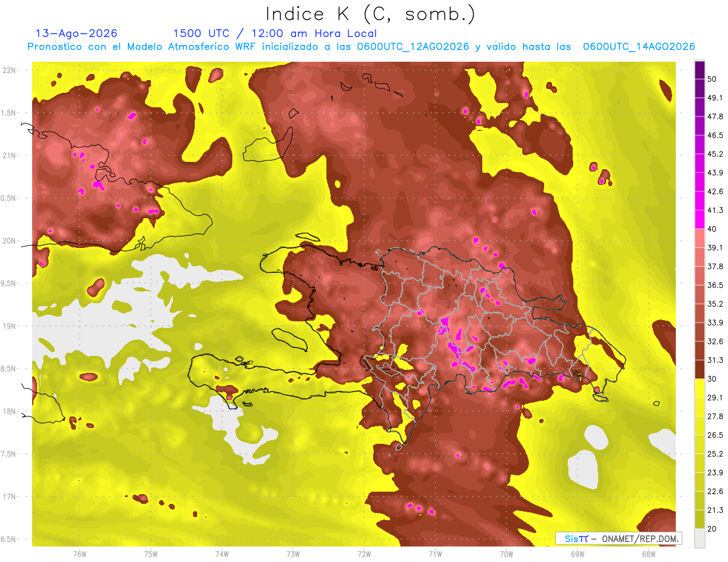
Task: Click the "6.5N" latitude label
Action: [9, 540]
